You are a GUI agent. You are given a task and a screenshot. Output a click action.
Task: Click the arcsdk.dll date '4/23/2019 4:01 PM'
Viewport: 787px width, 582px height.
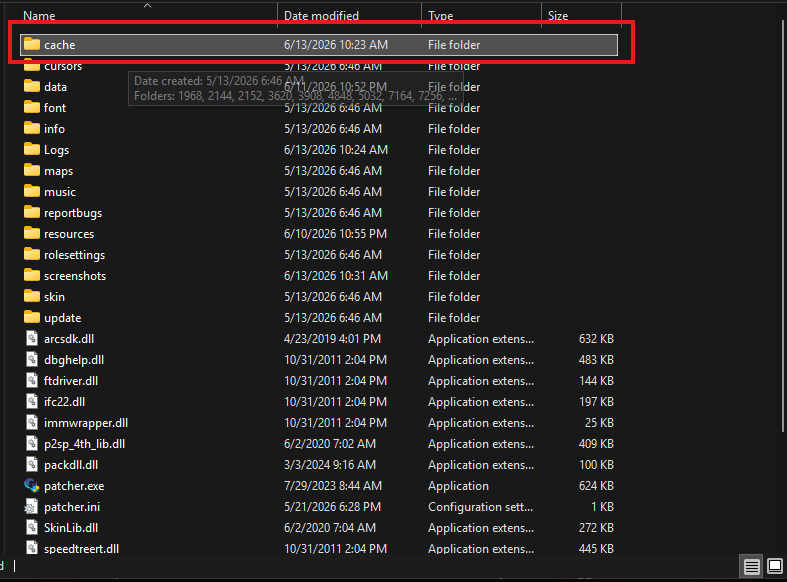pyautogui.click(x=332, y=339)
